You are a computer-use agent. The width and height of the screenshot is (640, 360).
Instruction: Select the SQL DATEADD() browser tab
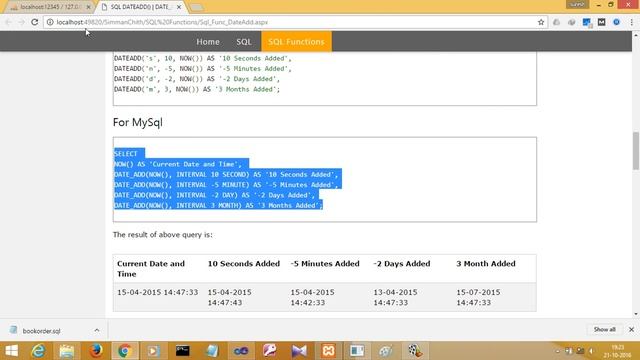140,7
